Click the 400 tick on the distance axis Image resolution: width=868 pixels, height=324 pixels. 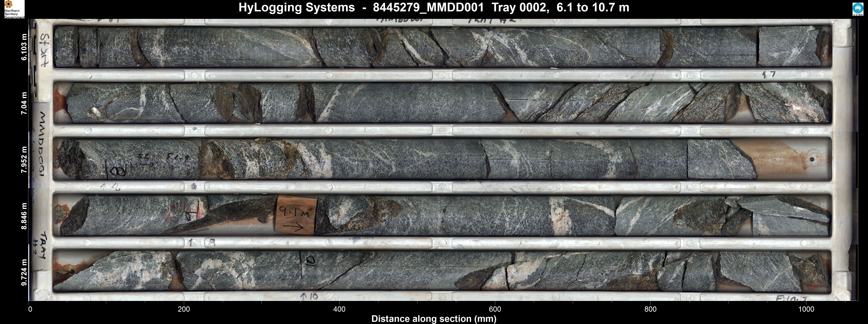339,309
